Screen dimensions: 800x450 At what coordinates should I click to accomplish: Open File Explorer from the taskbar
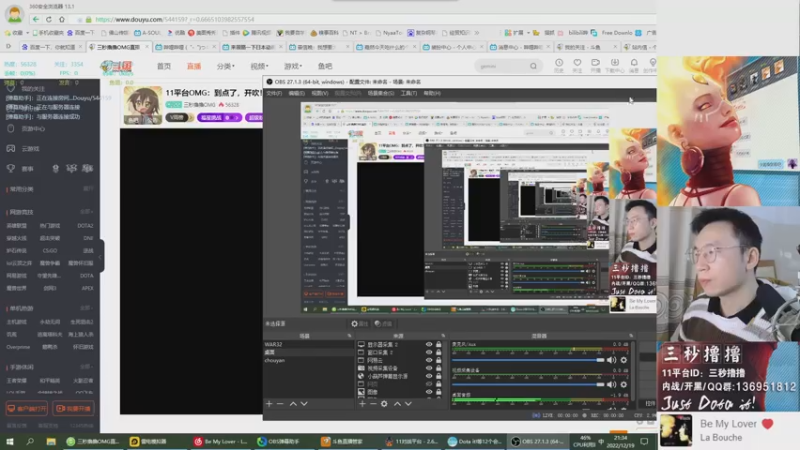click(51, 441)
